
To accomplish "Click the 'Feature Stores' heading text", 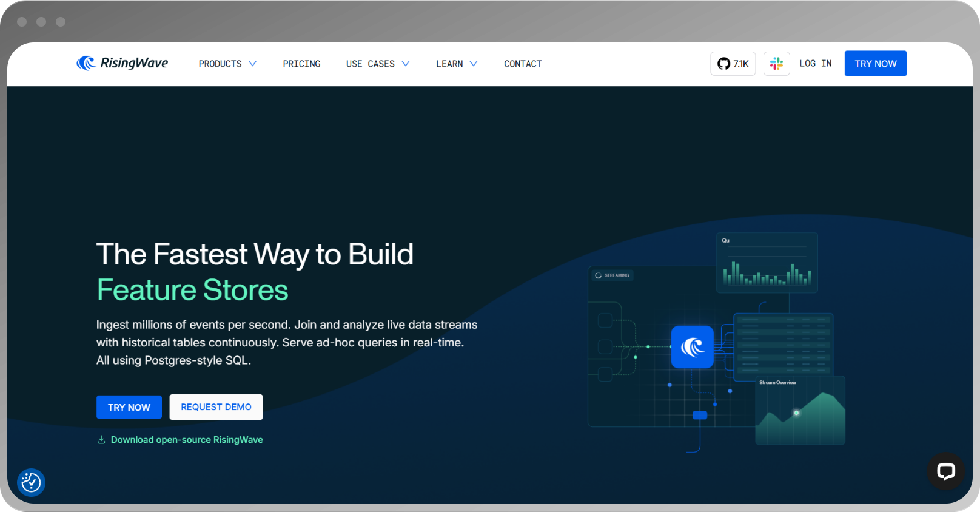I will (x=192, y=290).
